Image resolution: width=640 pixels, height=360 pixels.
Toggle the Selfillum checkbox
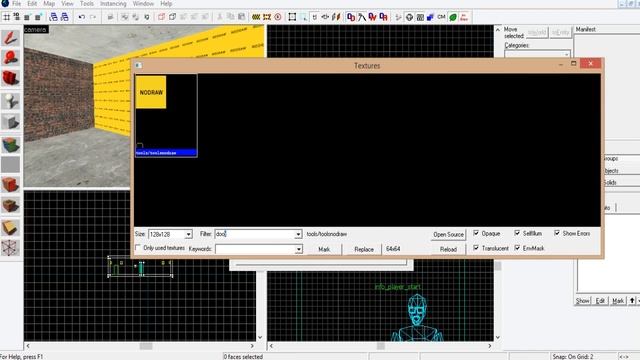click(x=517, y=233)
